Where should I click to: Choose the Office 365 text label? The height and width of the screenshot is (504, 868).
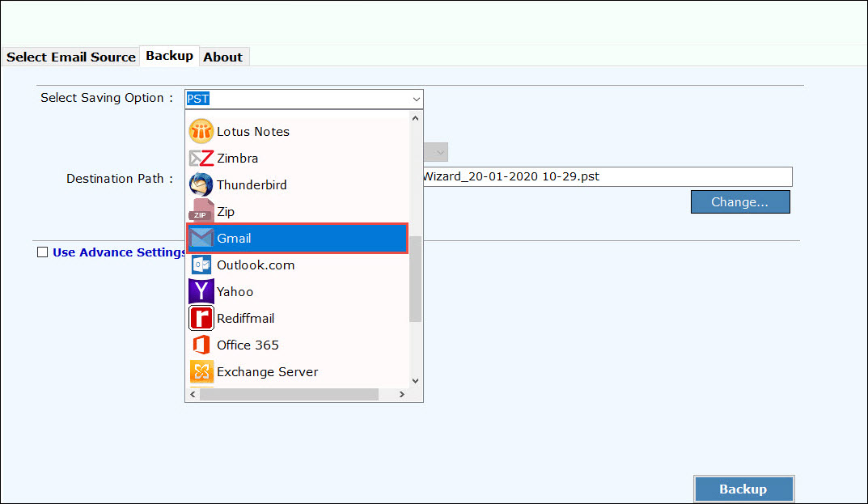click(248, 345)
